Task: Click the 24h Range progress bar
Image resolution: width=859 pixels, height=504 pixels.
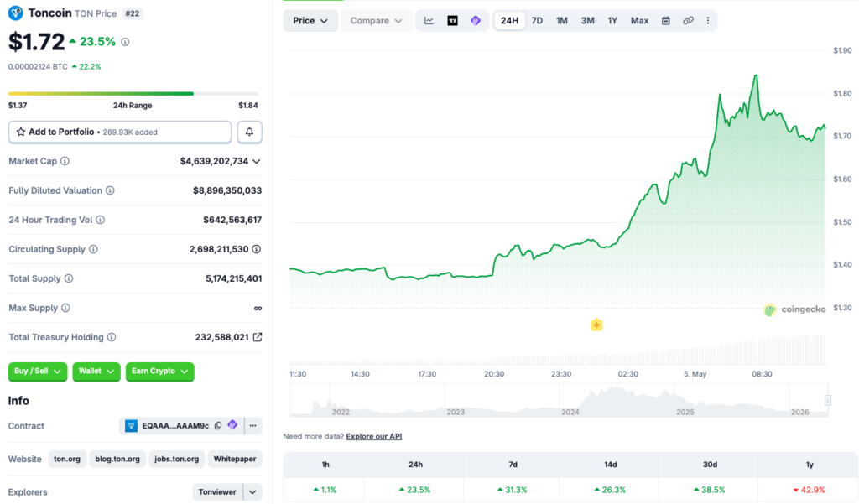Action: (133, 94)
